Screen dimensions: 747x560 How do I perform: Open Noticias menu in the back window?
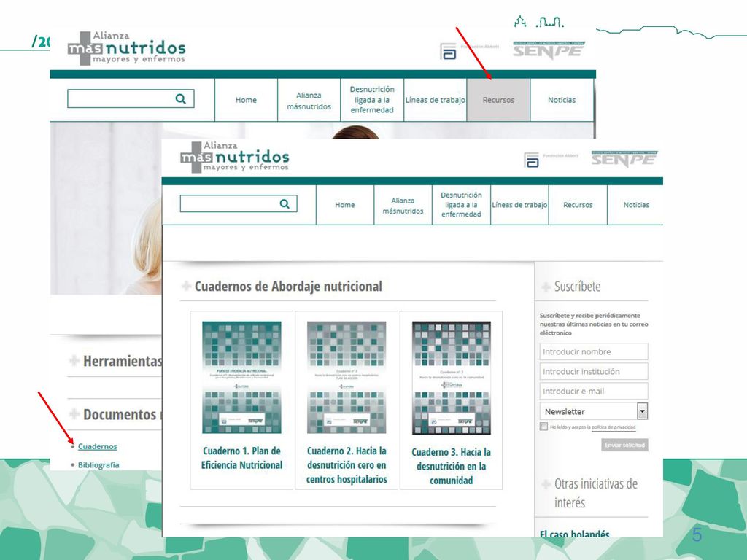click(x=562, y=99)
